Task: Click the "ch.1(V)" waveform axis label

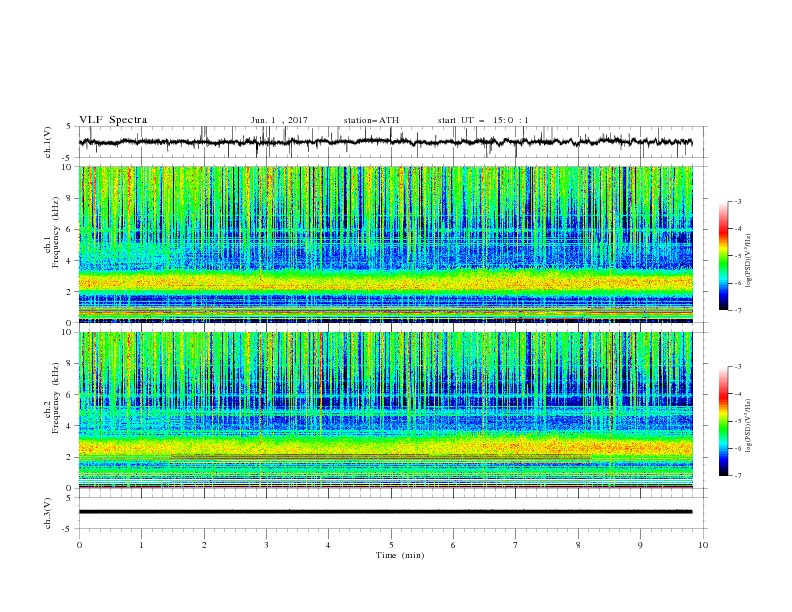Action: point(48,142)
